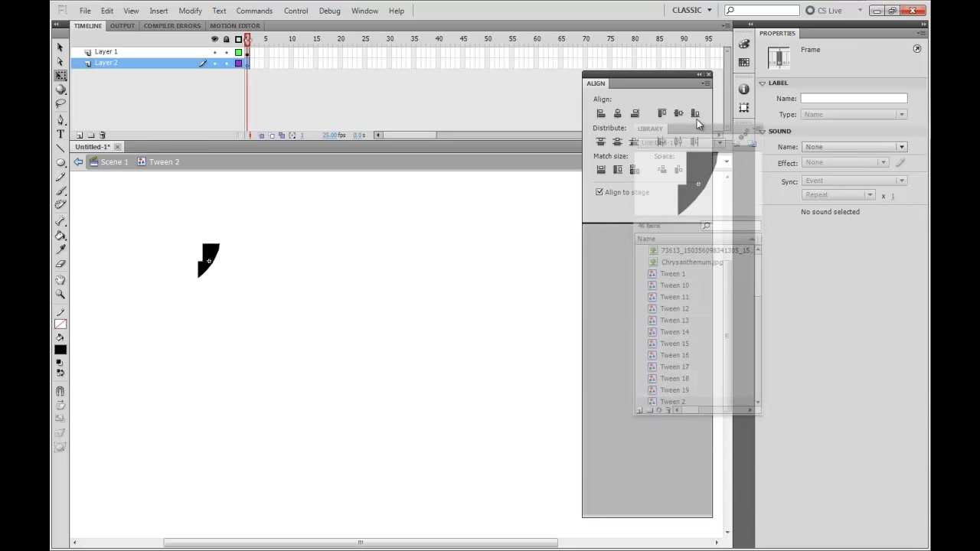The image size is (980, 551).
Task: Select the Free Transform tool
Action: 60,76
